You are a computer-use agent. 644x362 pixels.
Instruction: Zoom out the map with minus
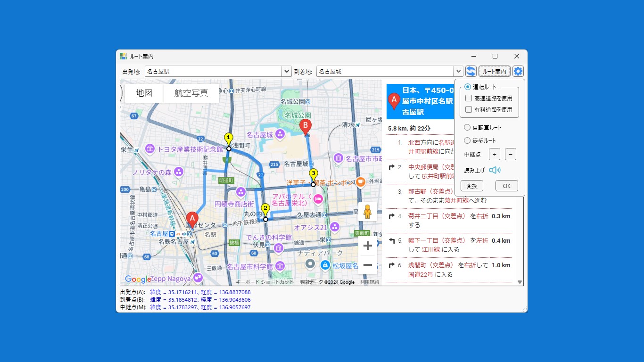(x=368, y=265)
